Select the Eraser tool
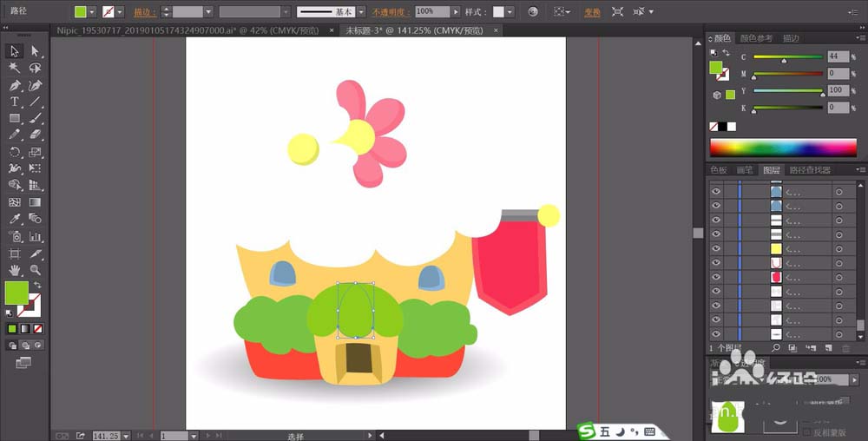 36,135
